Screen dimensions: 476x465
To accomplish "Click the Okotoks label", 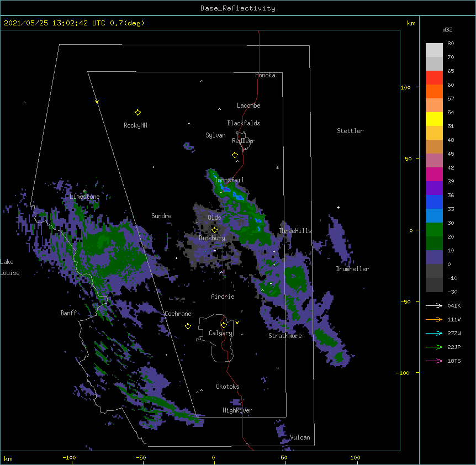I will pos(228,387).
